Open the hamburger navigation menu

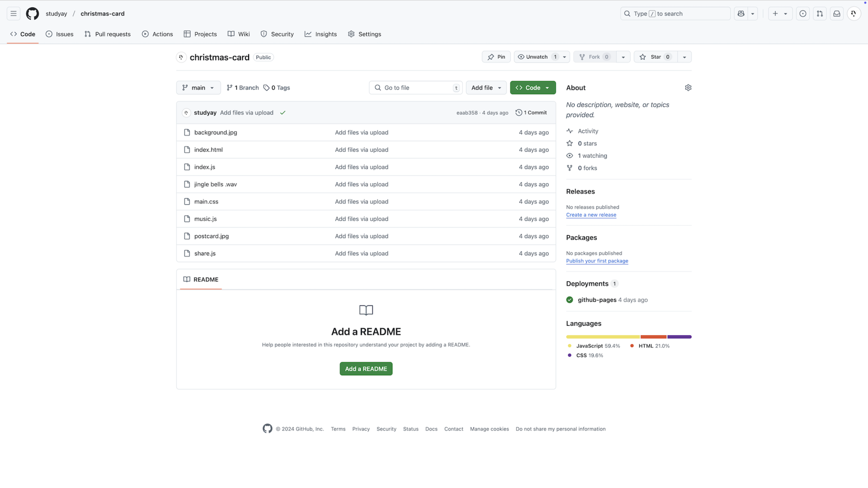pos(14,14)
